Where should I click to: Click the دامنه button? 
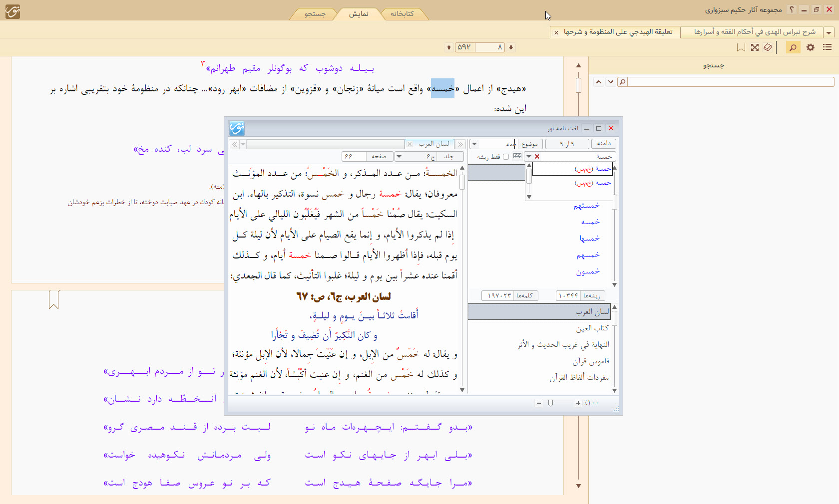click(x=604, y=144)
